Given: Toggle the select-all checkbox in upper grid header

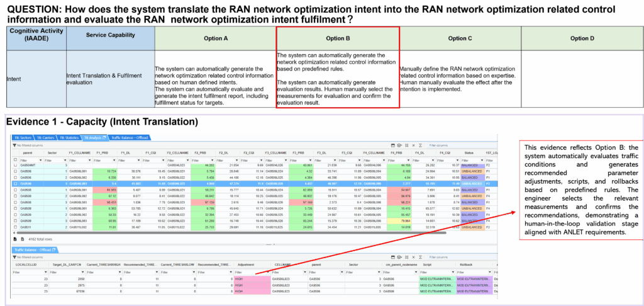Looking at the screenshot, I should coord(16,160).
